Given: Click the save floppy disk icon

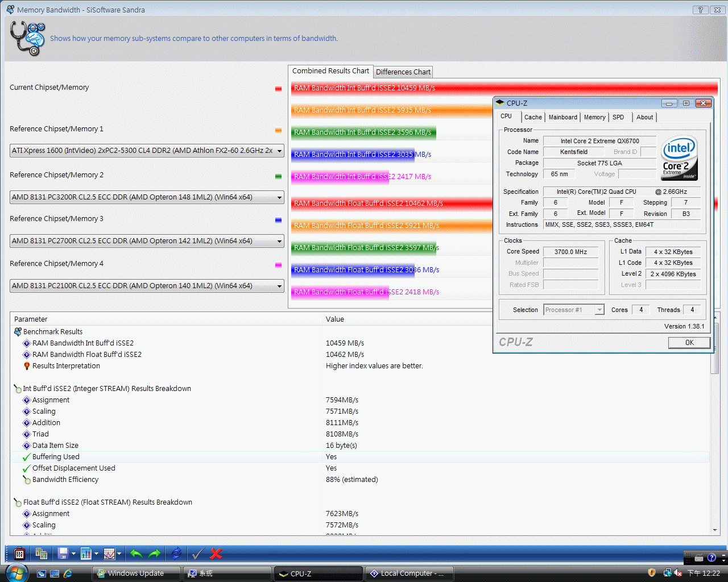Looking at the screenshot, I should click(63, 553).
